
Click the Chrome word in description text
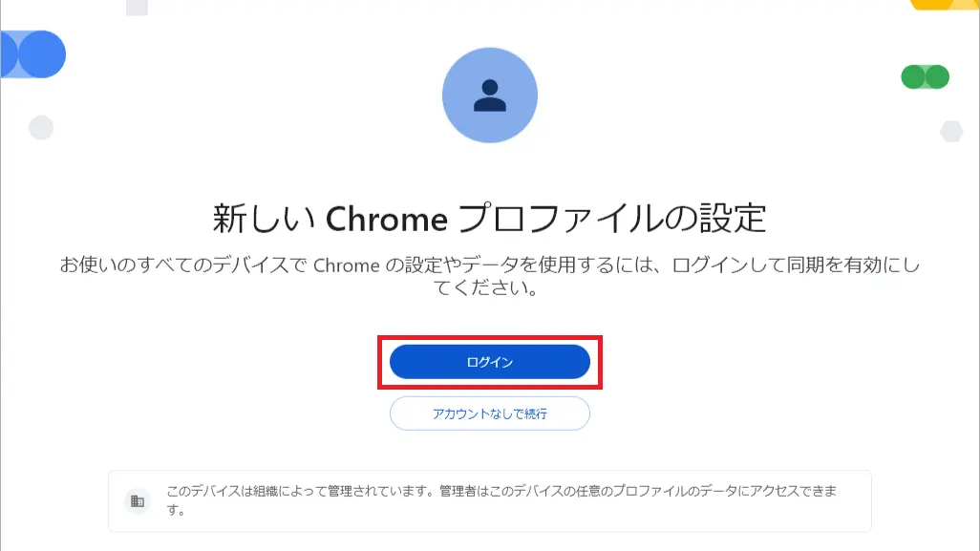(x=347, y=265)
